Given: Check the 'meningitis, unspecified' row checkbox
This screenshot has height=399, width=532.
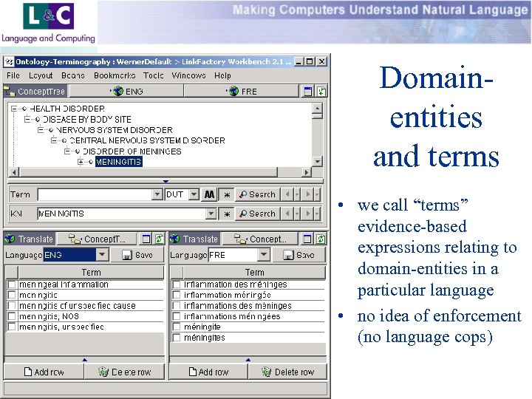Looking at the screenshot, I should [x=12, y=327].
